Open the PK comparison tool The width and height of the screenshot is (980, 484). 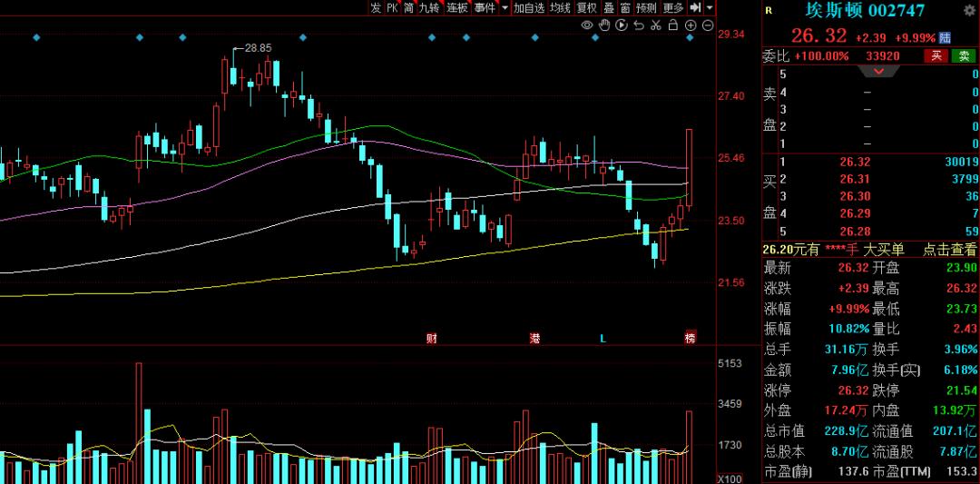[x=392, y=8]
